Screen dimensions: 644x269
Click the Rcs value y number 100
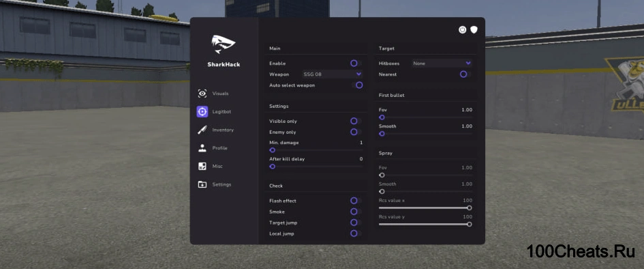[467, 216]
